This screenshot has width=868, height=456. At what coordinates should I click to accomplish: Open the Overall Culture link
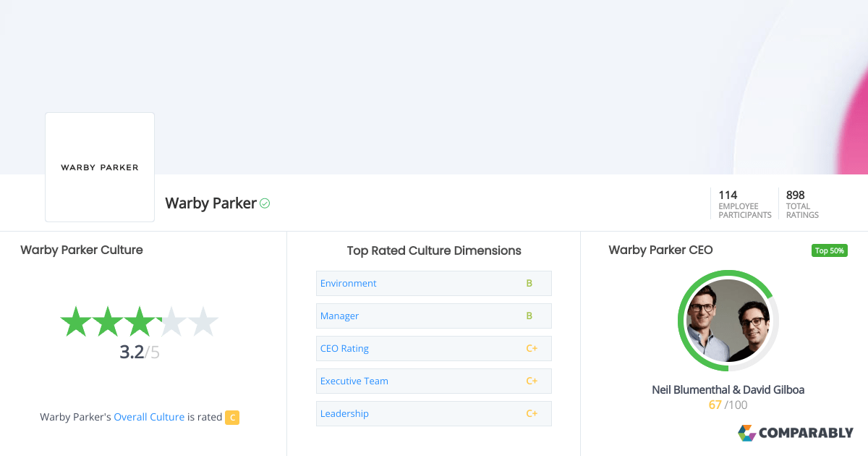coord(149,417)
